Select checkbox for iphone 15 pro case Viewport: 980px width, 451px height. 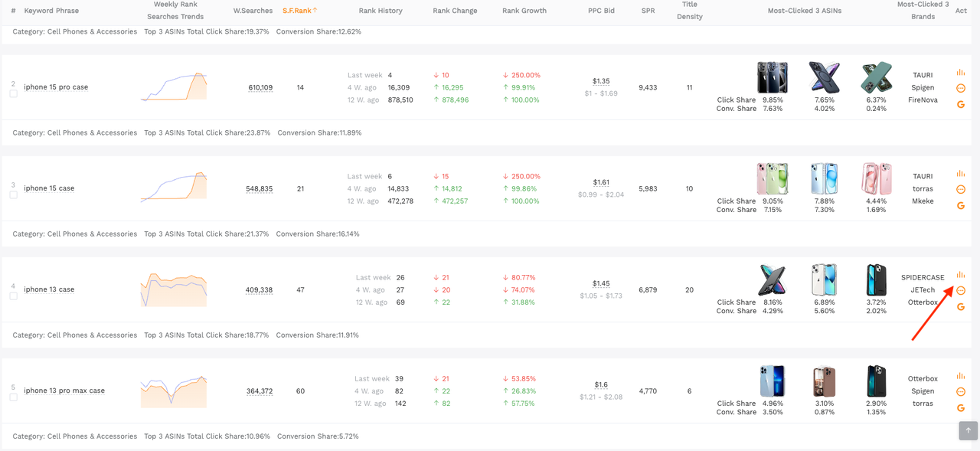coord(13,94)
